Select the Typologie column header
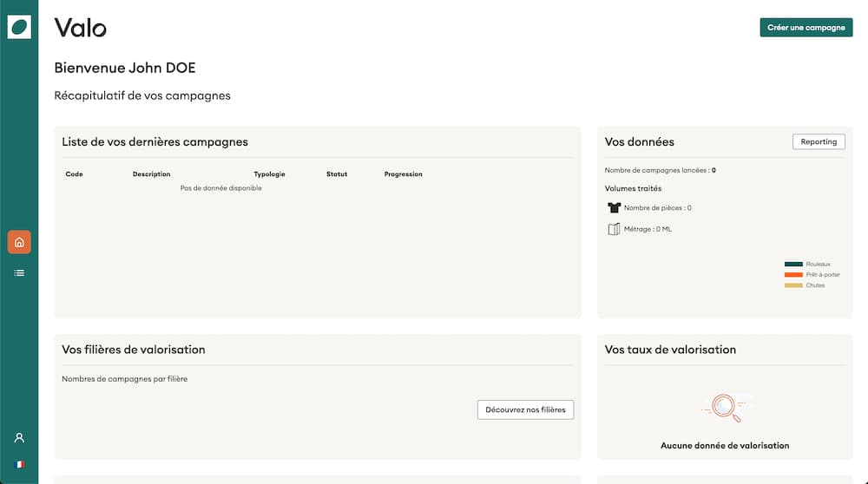868x484 pixels. (269, 174)
